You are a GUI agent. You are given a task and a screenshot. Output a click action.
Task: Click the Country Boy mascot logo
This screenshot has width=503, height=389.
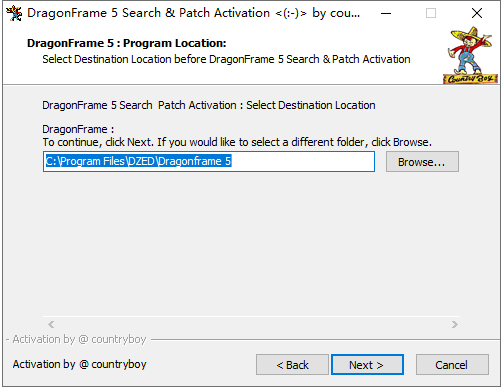470,55
